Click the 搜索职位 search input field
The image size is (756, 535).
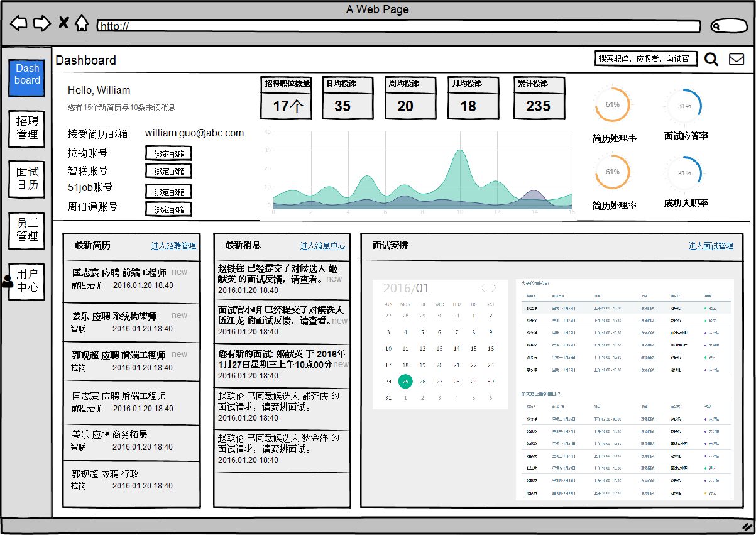point(645,58)
